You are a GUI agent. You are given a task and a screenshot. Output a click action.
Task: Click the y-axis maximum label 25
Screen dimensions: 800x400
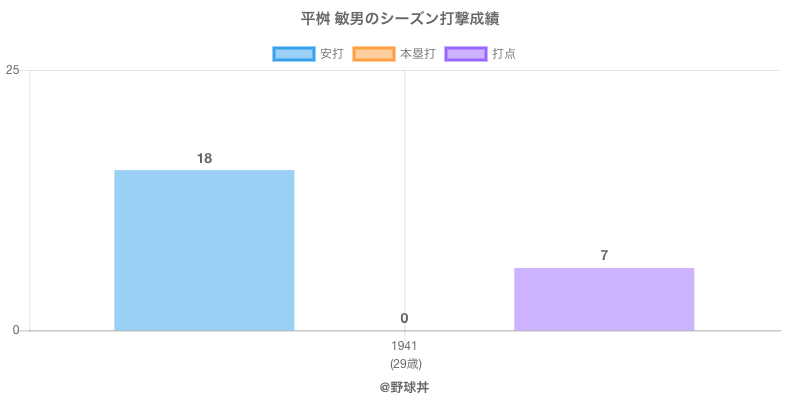click(12, 70)
